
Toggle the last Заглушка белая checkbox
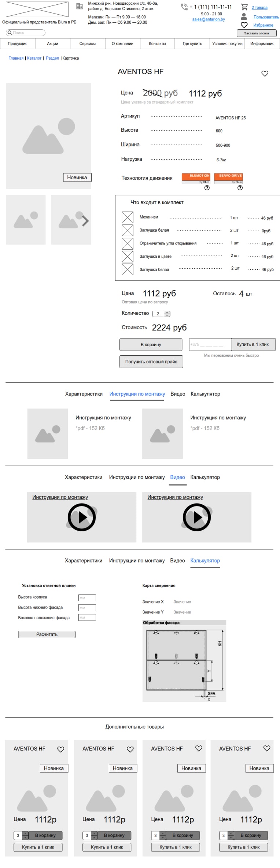(128, 269)
